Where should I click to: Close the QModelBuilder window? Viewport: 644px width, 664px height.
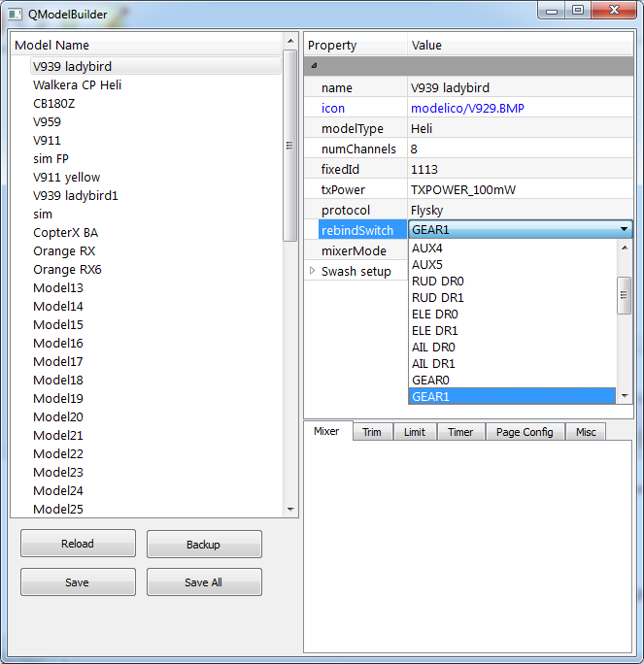coord(614,10)
